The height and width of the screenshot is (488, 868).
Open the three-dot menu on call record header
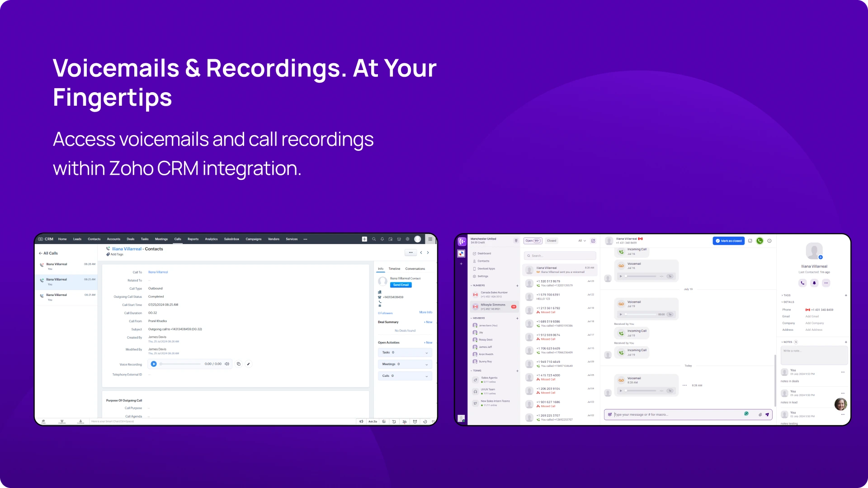point(410,253)
